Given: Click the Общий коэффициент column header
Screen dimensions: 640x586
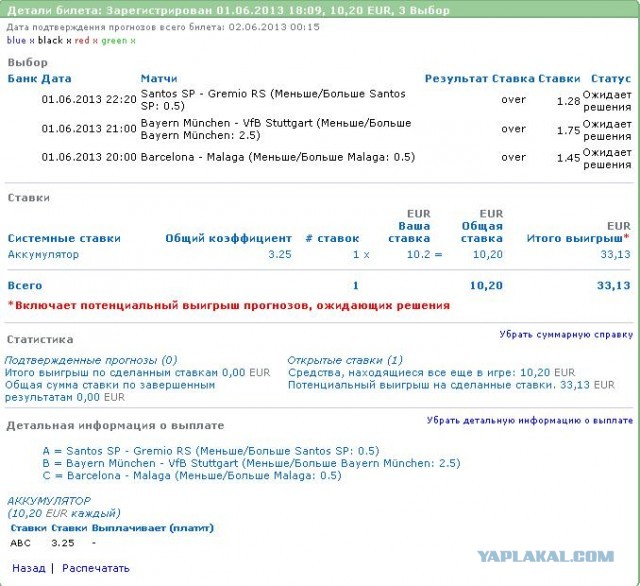Looking at the screenshot, I should (228, 239).
